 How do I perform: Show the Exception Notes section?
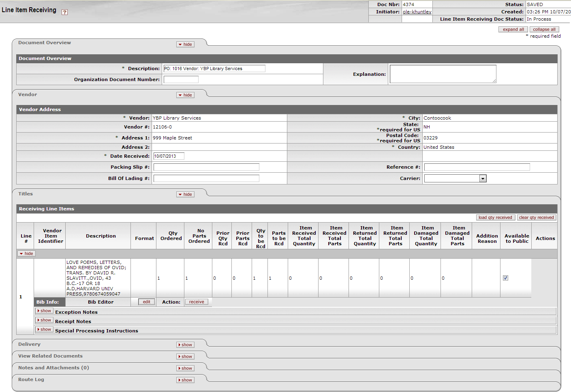[44, 311]
